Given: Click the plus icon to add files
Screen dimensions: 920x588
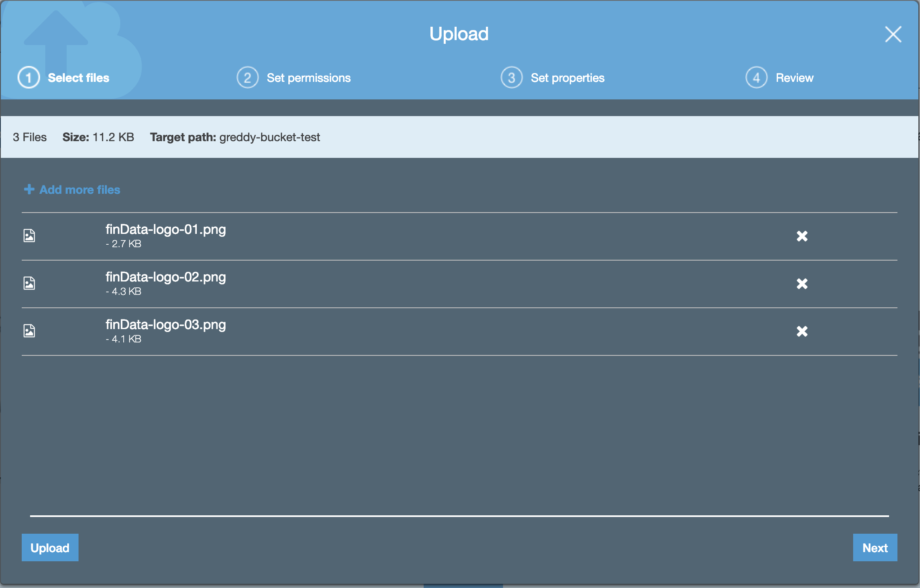Looking at the screenshot, I should (29, 190).
